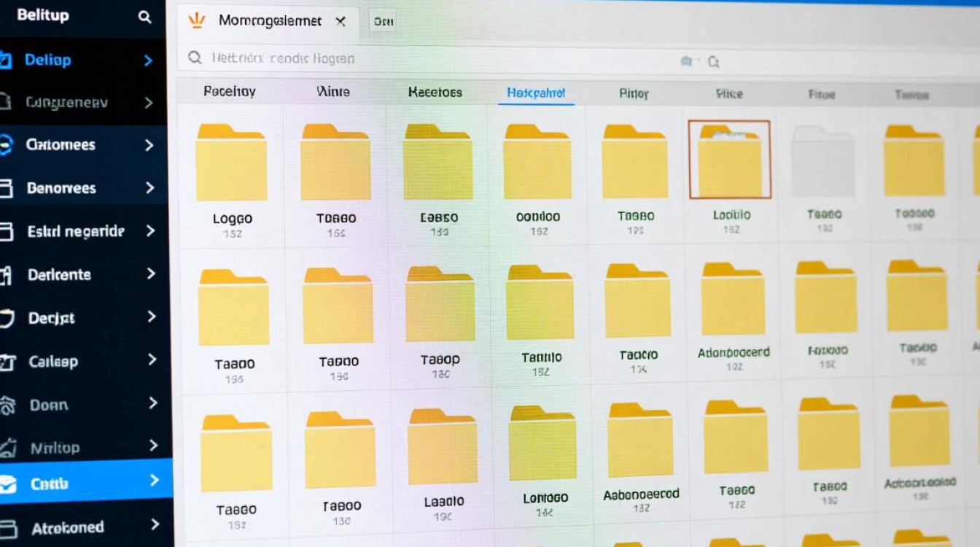Expand the Deliap sidebar section
980x547 pixels.
pyautogui.click(x=148, y=61)
